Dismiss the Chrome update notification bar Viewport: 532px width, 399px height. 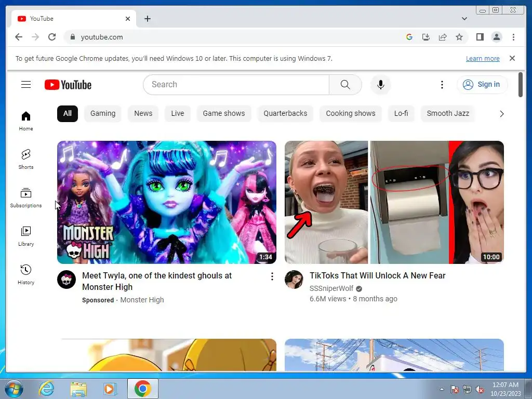coord(512,58)
